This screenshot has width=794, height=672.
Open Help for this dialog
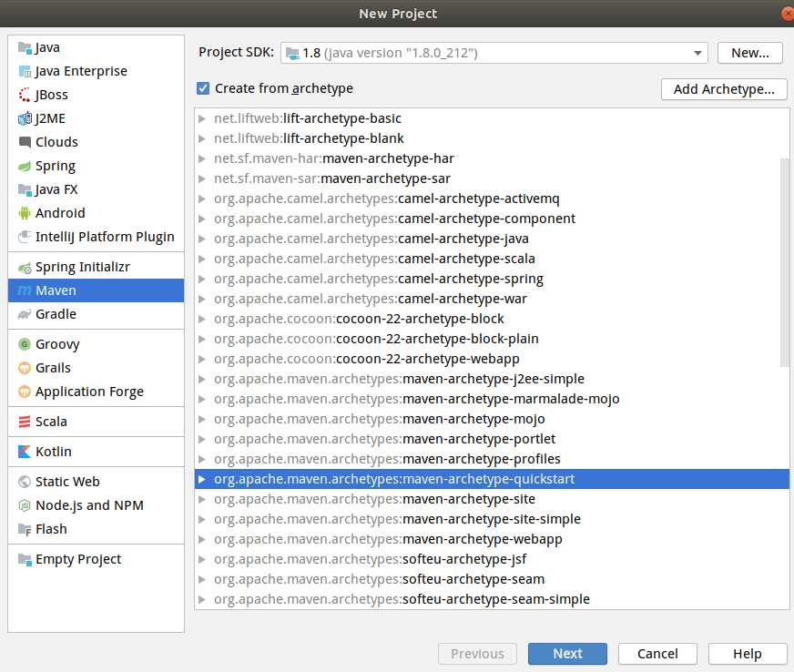click(x=748, y=654)
